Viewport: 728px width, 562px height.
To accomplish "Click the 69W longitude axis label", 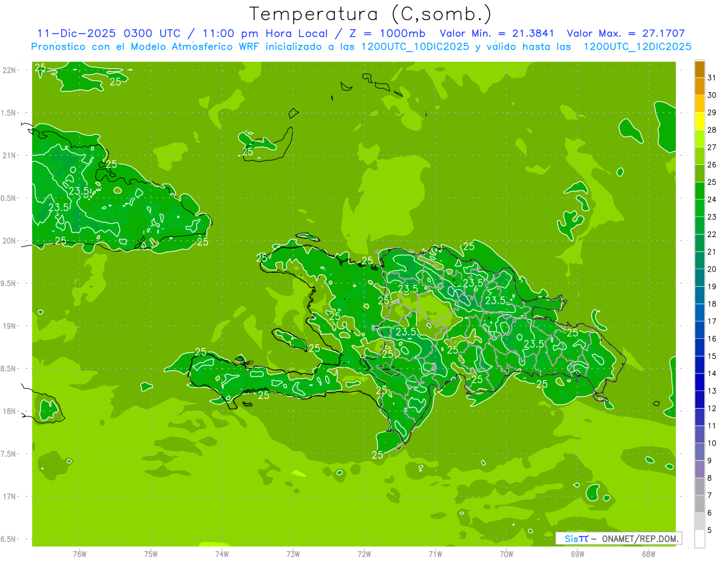I will [x=578, y=554].
